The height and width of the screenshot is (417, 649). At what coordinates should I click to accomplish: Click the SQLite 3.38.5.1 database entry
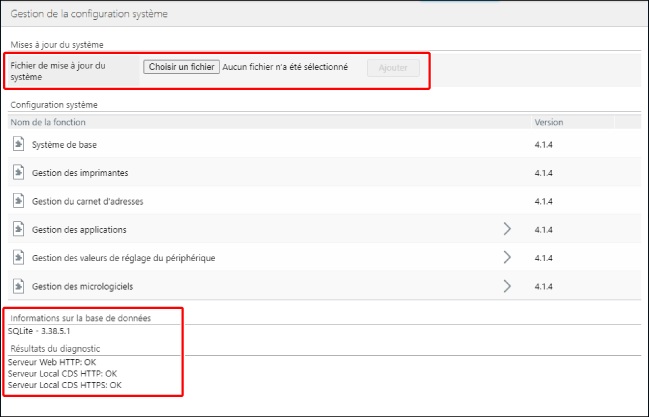point(40,331)
